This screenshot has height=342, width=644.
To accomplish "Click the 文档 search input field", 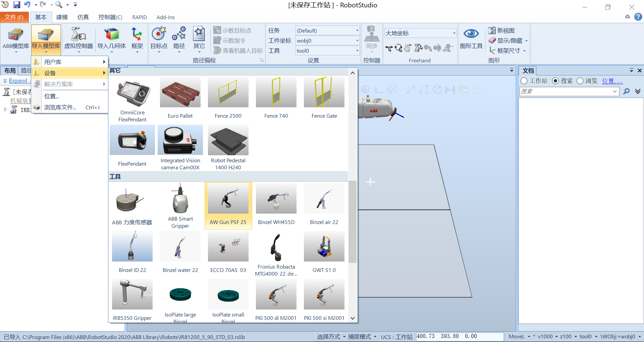I will 569,91.
